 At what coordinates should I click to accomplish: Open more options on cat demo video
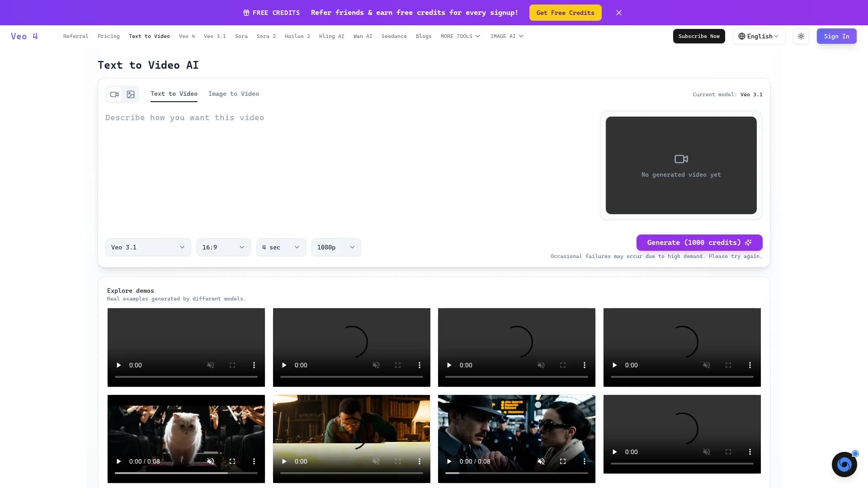click(x=254, y=461)
